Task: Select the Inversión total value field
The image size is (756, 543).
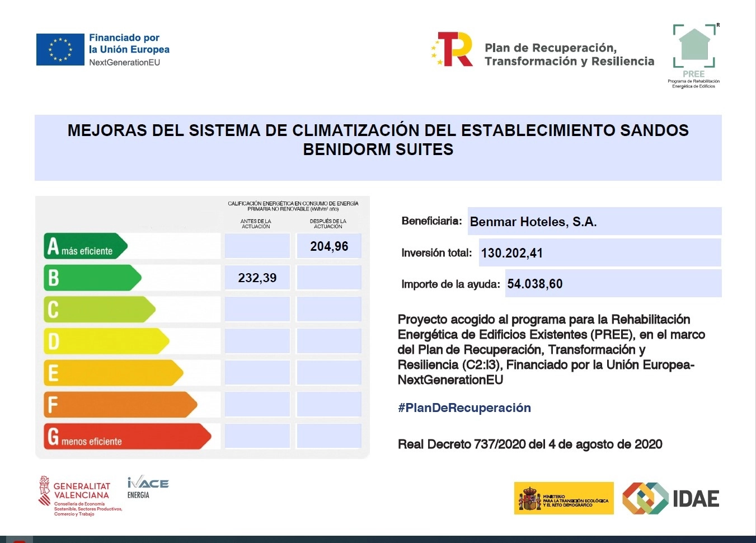Action: click(x=599, y=253)
